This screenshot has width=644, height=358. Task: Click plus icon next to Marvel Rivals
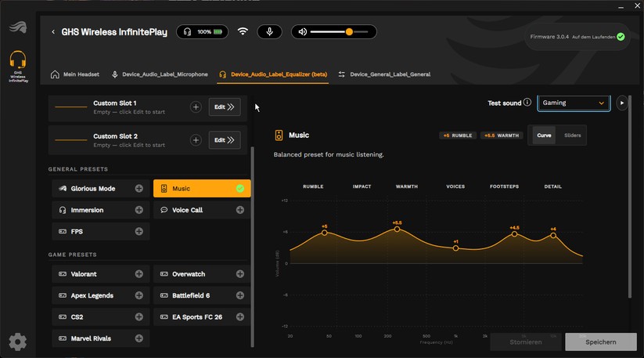click(139, 338)
